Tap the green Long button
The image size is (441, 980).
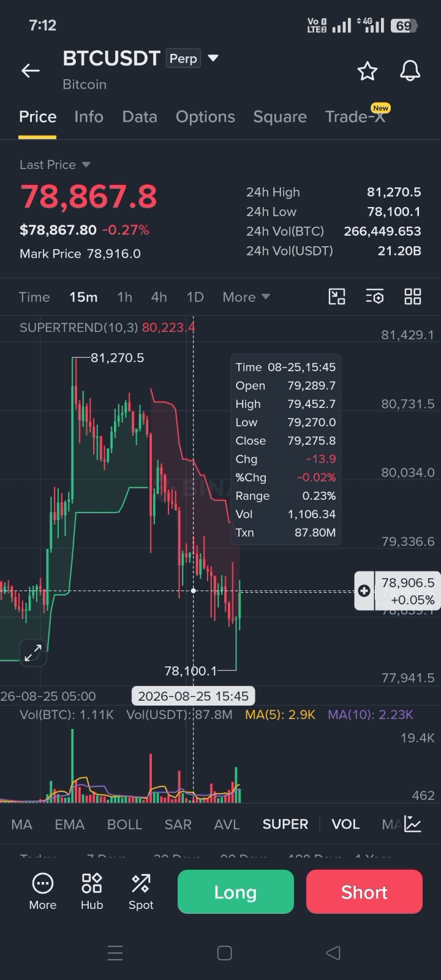(x=236, y=892)
